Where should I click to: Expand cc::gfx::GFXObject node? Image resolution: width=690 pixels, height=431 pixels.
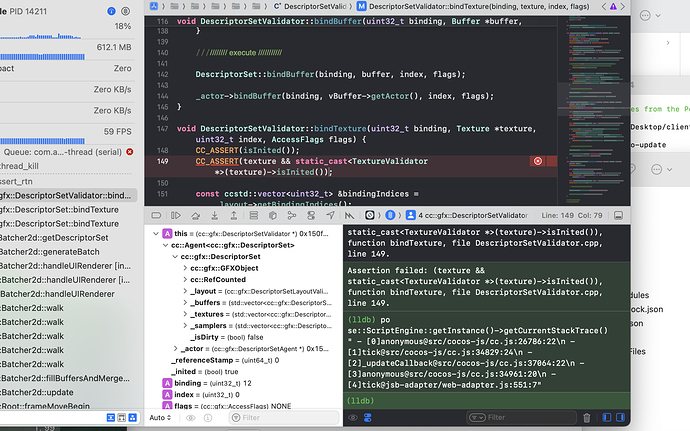tap(185, 268)
